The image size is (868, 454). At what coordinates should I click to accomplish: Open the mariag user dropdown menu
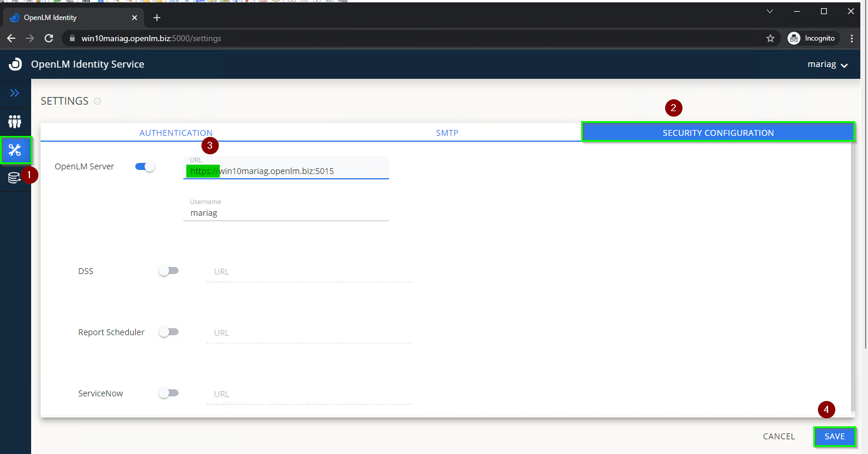coord(827,65)
